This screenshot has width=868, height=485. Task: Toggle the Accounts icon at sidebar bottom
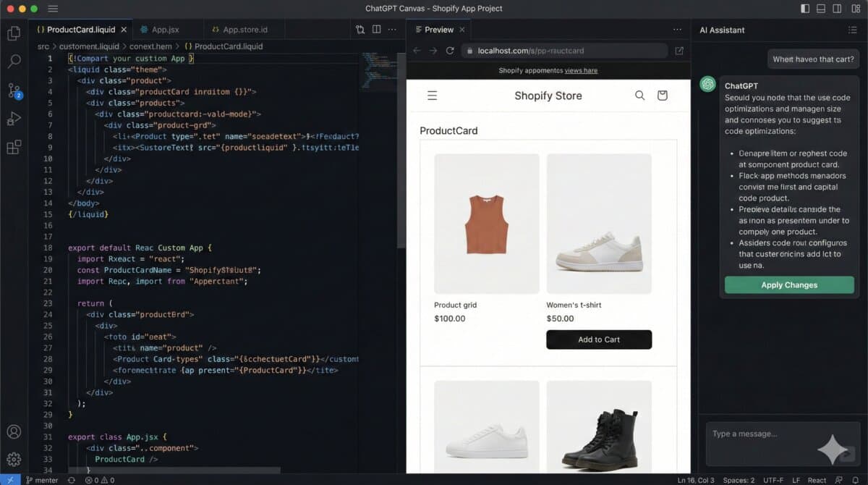(x=13, y=431)
